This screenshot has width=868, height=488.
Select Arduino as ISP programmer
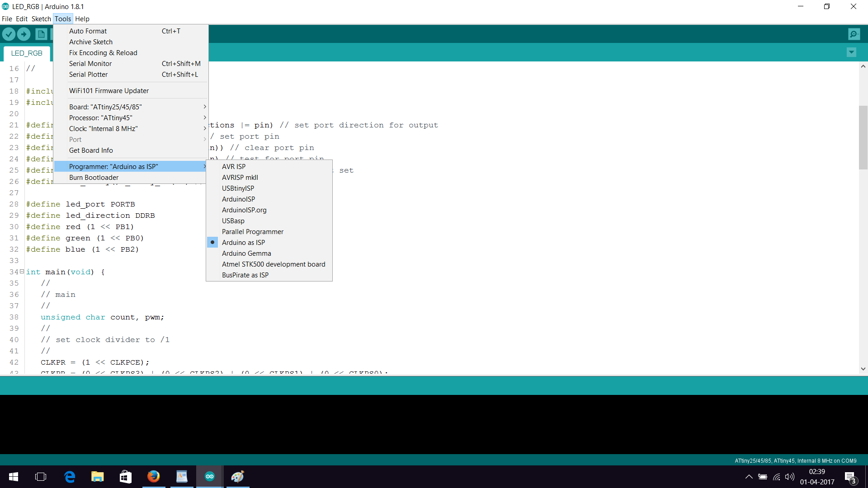(269, 243)
